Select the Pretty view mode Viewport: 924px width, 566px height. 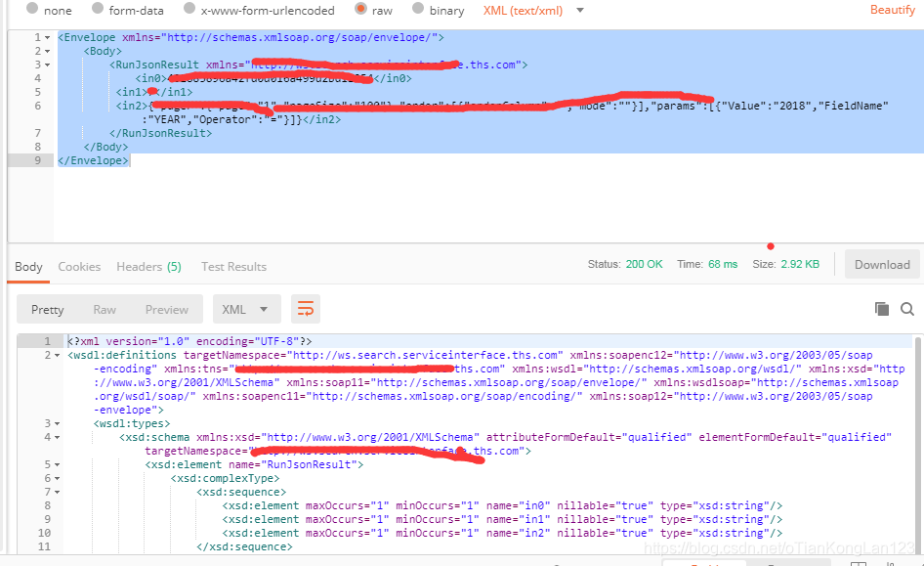coord(47,310)
